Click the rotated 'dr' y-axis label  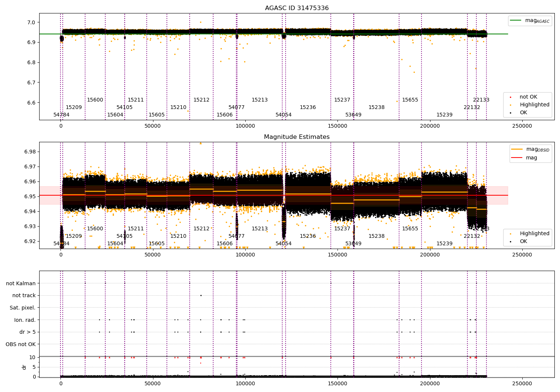tap(24, 367)
